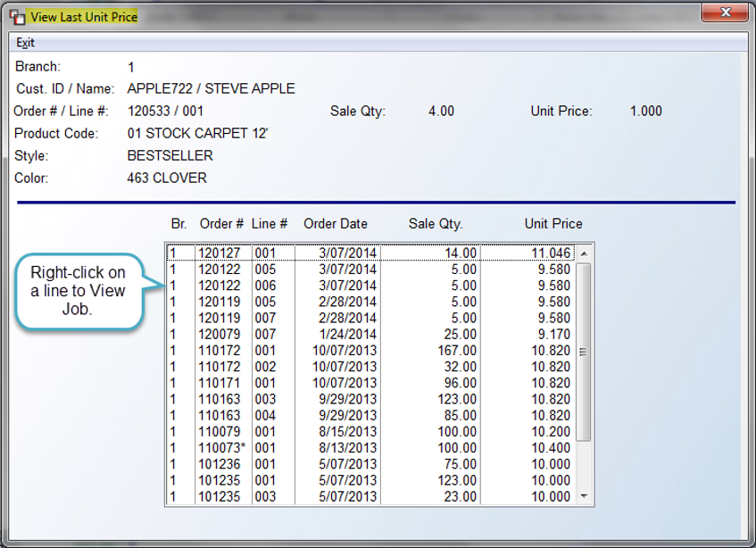Image resolution: width=756 pixels, height=548 pixels.
Task: Select order 110079 dated 8/15/2013
Action: point(370,432)
